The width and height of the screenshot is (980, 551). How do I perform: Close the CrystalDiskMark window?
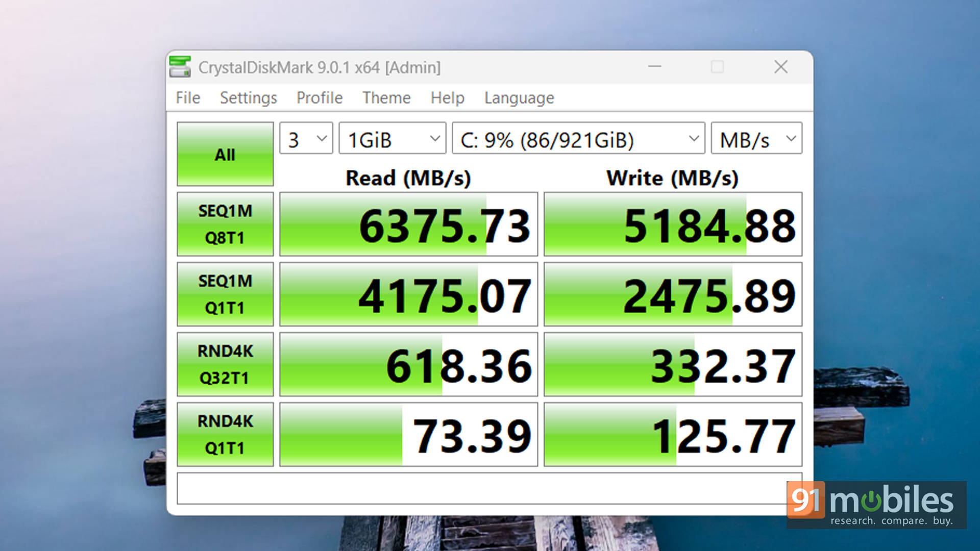tap(781, 67)
